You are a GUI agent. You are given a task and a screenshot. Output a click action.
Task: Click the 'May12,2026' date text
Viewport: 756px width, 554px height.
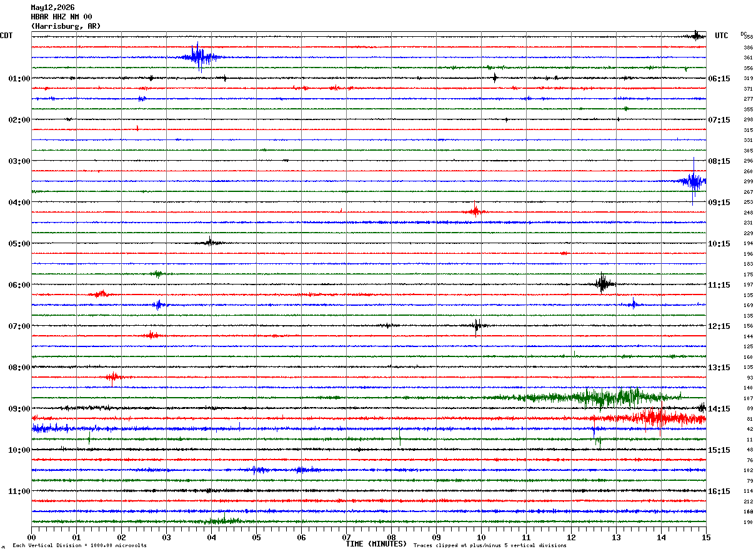point(52,8)
